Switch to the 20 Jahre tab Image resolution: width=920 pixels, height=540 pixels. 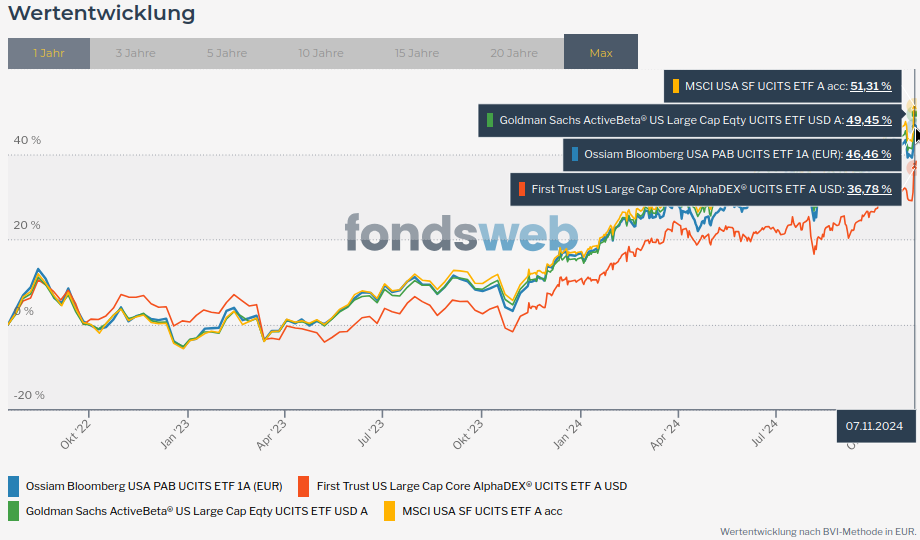point(513,53)
